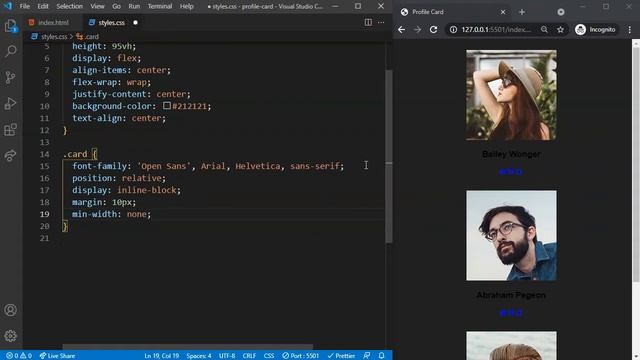Screen dimensions: 640x360
Task: Change indentation via Spaces: 4
Action: pos(199,356)
